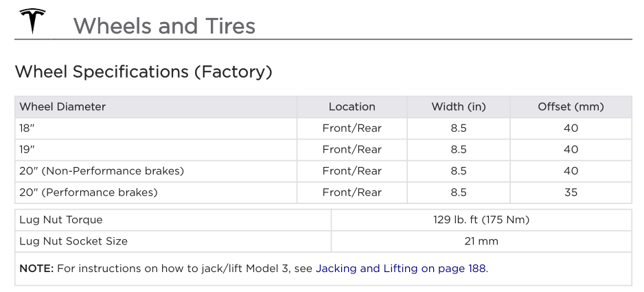644x292 pixels.
Task: Click the 129 lb. ft (175 Nm) value
Action: [481, 220]
